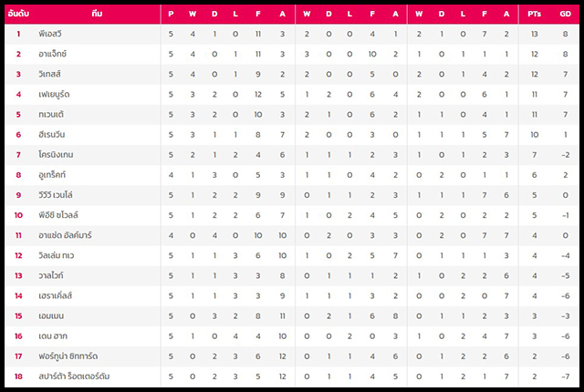
Task: Click วิลเล่ม ทเว team name
Action: (57, 255)
